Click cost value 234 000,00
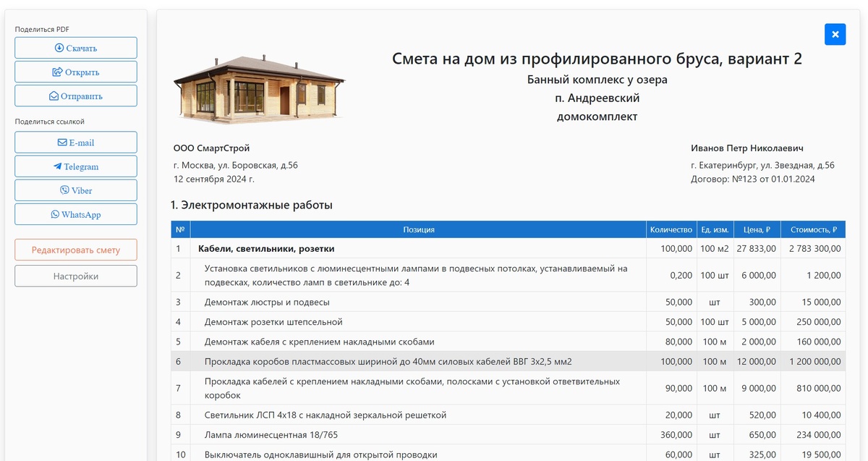The image size is (868, 461). pos(818,435)
